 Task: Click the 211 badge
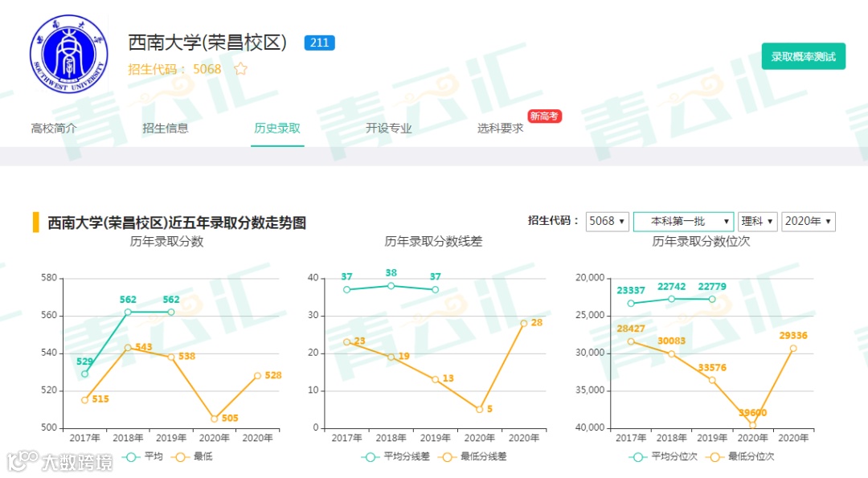click(319, 43)
